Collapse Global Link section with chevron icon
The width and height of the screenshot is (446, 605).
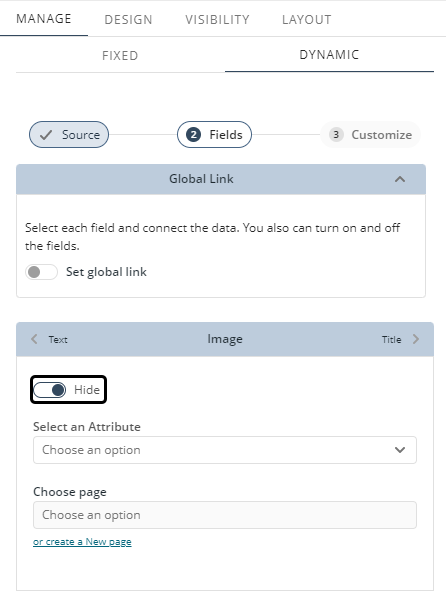click(400, 179)
